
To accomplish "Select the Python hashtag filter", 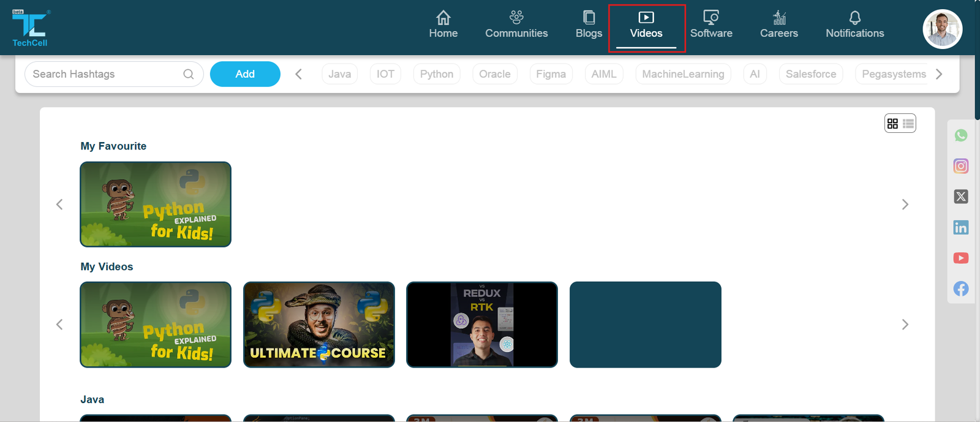I will click(436, 74).
